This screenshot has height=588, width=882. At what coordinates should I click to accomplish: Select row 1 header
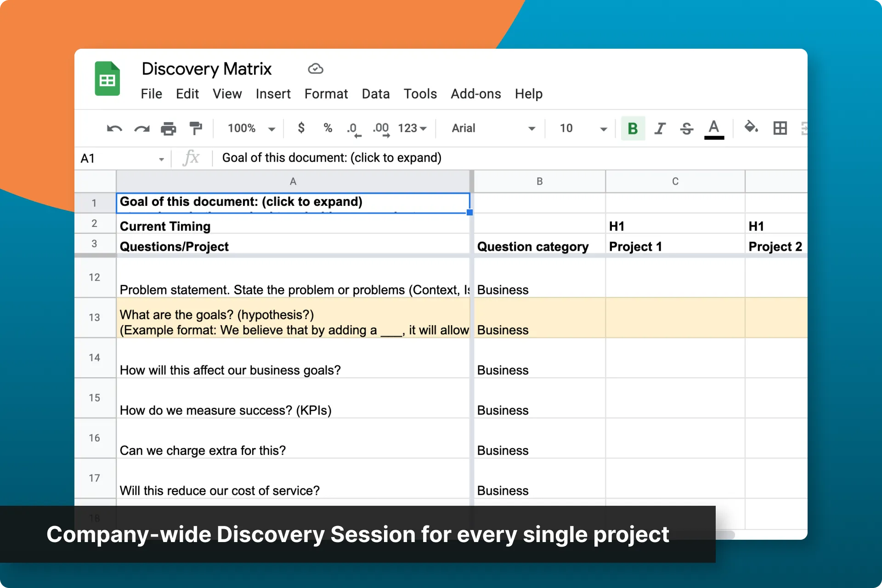click(x=95, y=203)
